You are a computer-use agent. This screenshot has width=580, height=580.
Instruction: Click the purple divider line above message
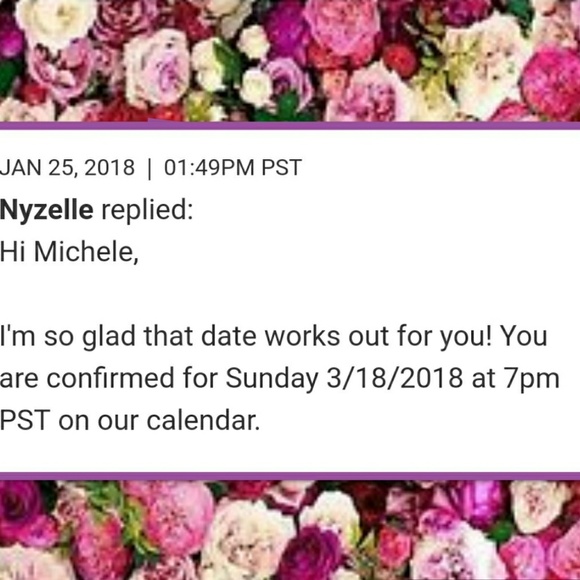pos(290,125)
